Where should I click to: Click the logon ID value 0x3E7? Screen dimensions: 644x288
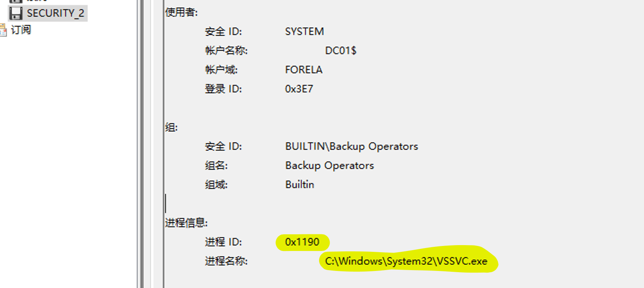point(299,89)
